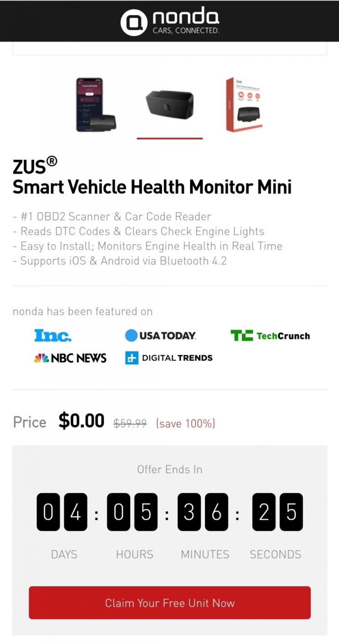This screenshot has height=644, width=339.
Task: Select the phone app product thumbnail
Action: click(96, 105)
